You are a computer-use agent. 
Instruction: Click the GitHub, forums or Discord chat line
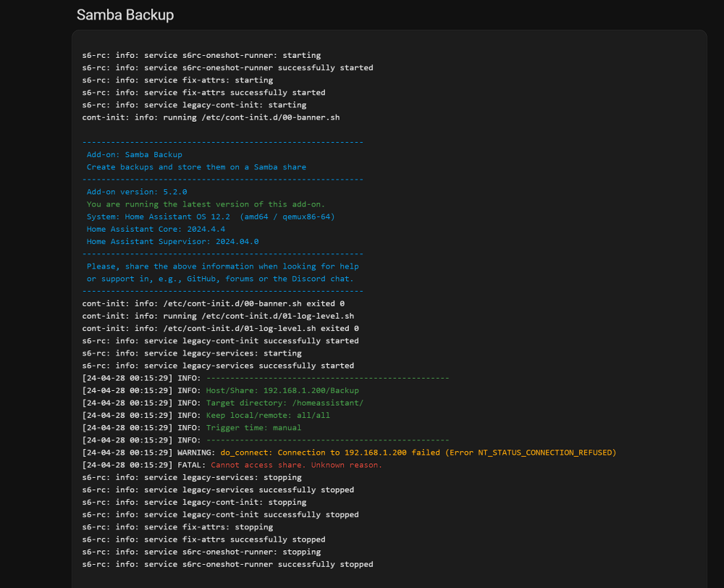click(220, 279)
